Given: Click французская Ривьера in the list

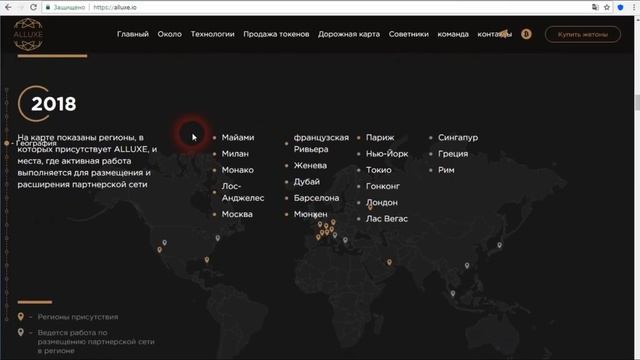Looking at the screenshot, I should pyautogui.click(x=321, y=143).
